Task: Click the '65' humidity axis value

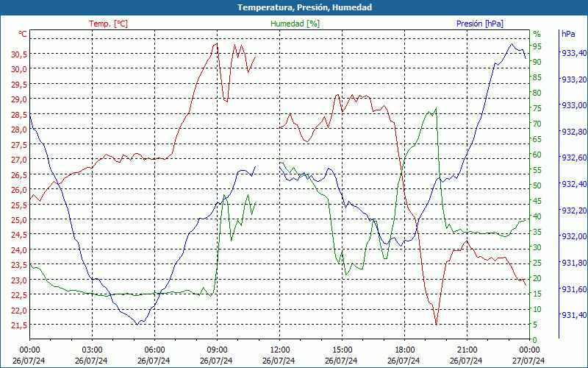Action: coord(537,139)
